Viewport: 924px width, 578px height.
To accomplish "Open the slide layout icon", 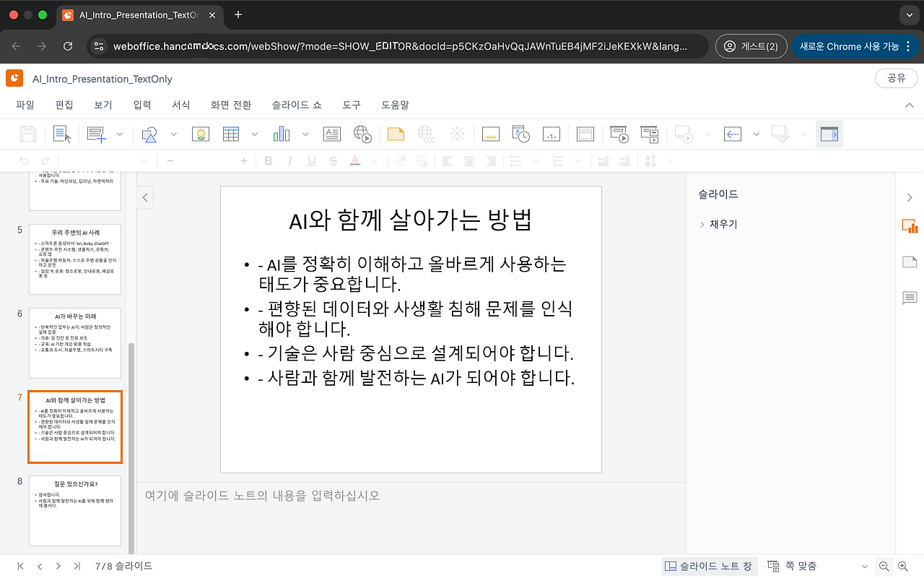I will click(585, 134).
